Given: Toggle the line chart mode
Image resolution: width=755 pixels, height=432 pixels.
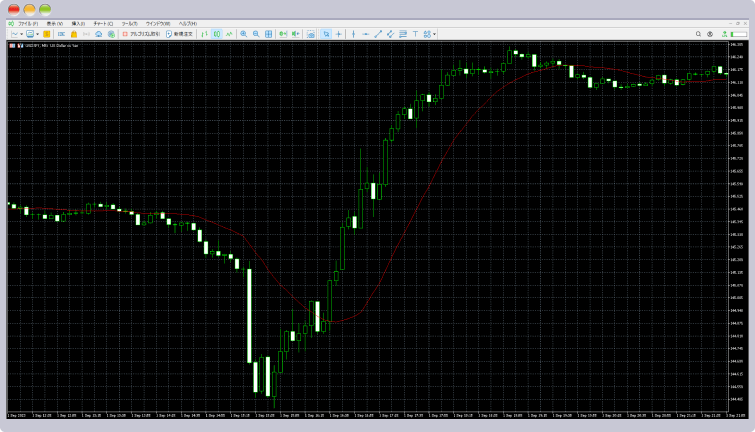Looking at the screenshot, I should [x=229, y=34].
